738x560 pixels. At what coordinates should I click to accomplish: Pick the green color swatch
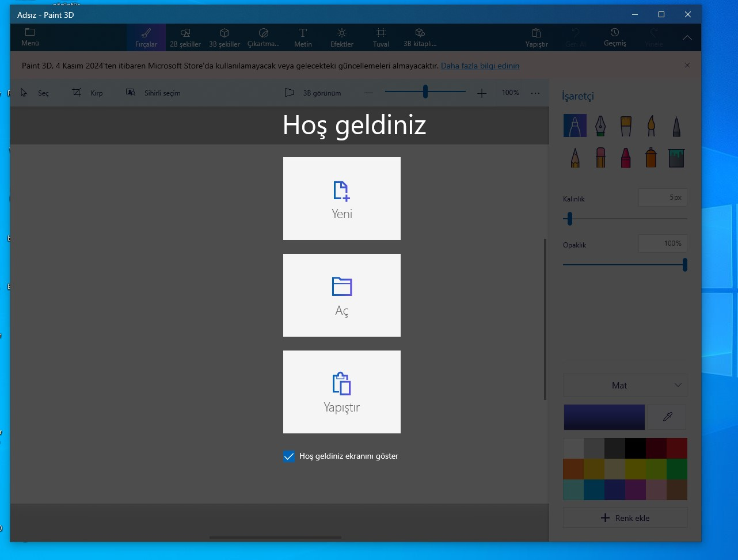point(677,469)
